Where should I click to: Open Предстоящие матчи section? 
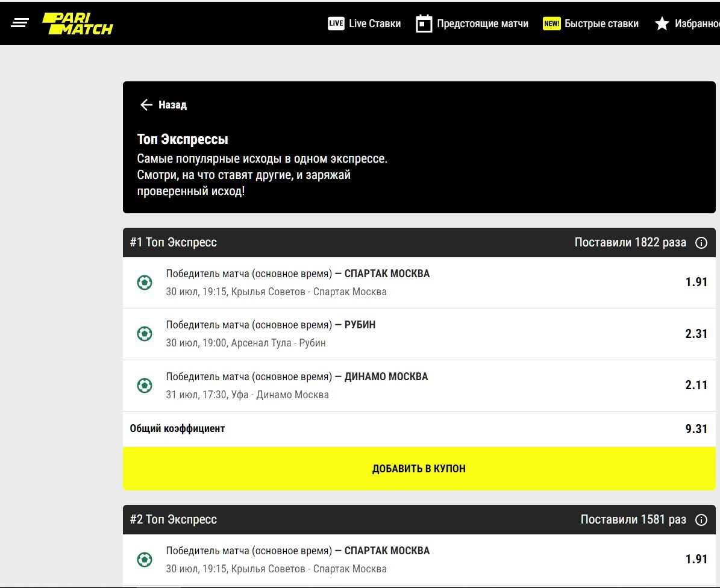pyautogui.click(x=483, y=23)
